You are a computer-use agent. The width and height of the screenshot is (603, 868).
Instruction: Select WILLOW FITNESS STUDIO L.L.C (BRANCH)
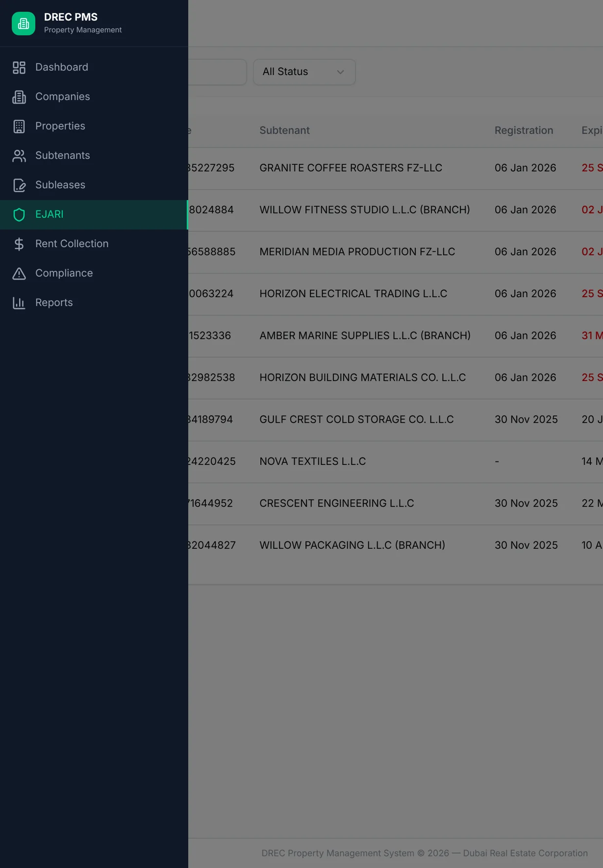365,210
